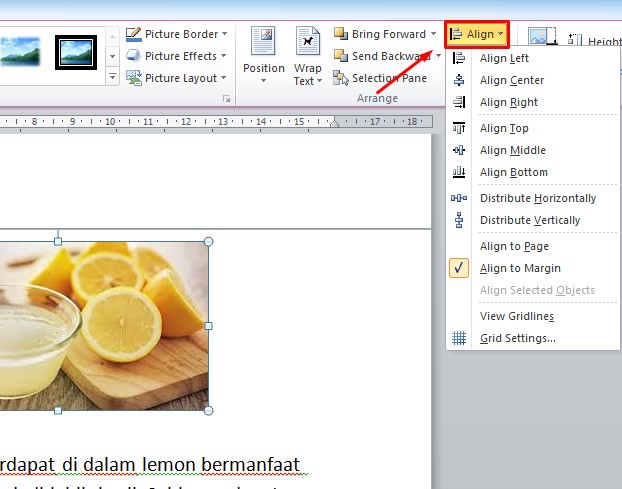Screen dimensions: 622x489
Task: Click right-middle sizing handle of picture
Action: click(x=209, y=326)
